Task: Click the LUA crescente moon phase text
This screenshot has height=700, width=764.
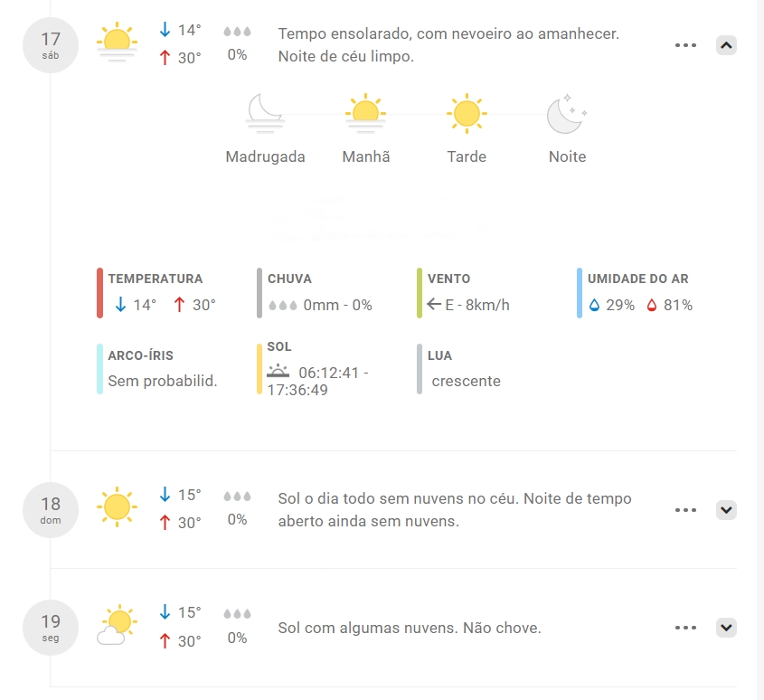Action: tap(466, 381)
